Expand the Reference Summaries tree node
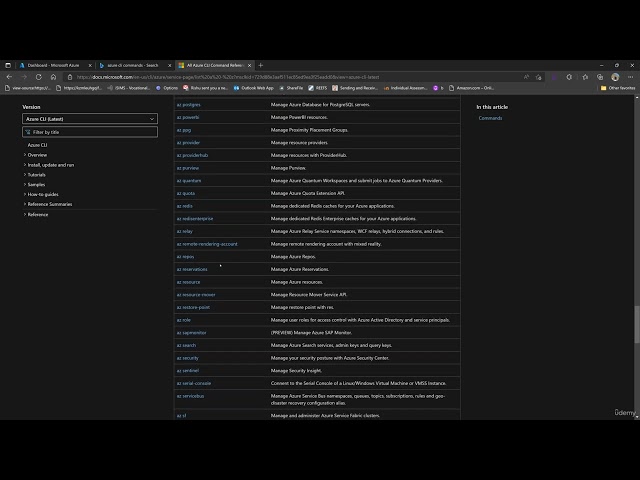This screenshot has height=480, width=640. (50, 204)
